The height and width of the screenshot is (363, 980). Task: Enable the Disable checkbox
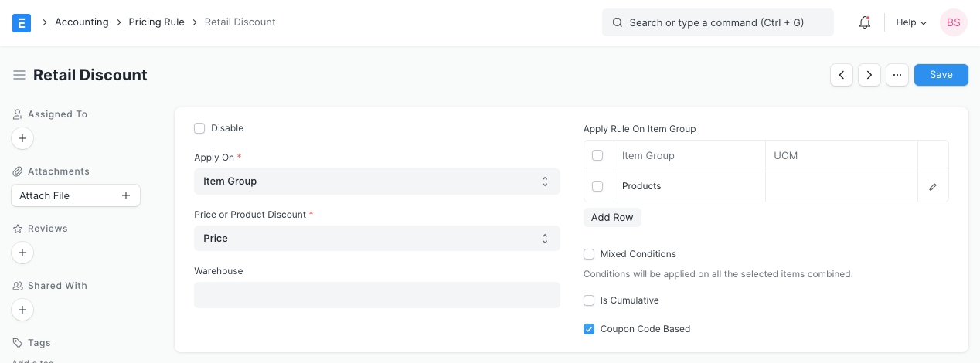pyautogui.click(x=200, y=128)
